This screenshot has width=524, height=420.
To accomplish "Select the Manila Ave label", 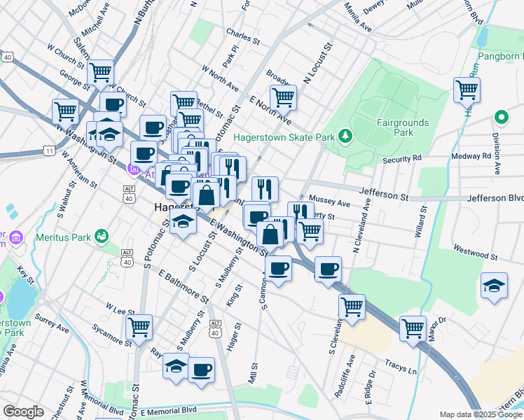I will [357, 17].
